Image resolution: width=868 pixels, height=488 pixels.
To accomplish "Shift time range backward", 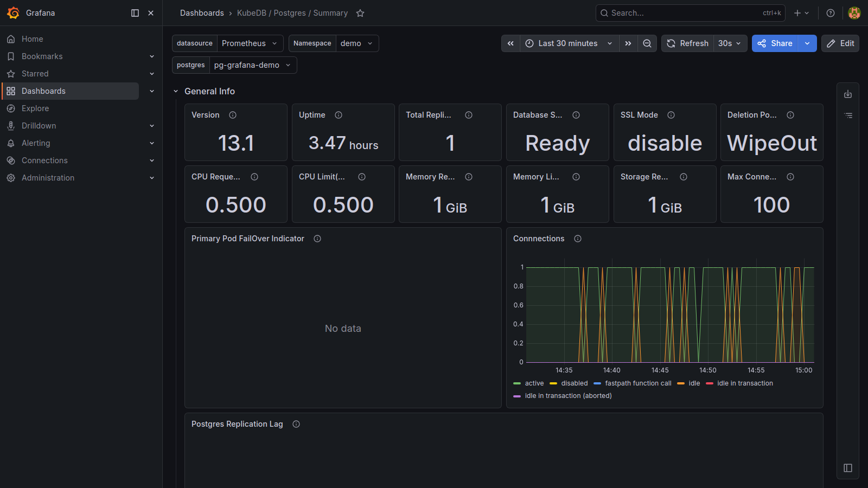I will pos(510,43).
